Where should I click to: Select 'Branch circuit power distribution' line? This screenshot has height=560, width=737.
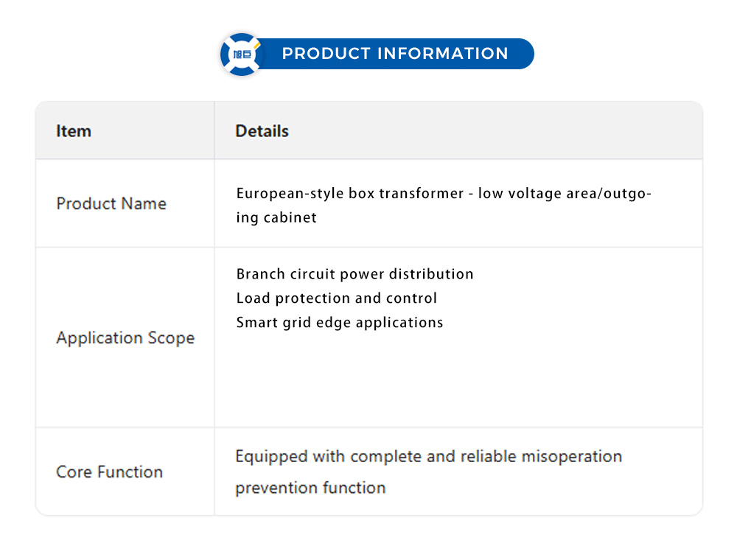354,274
